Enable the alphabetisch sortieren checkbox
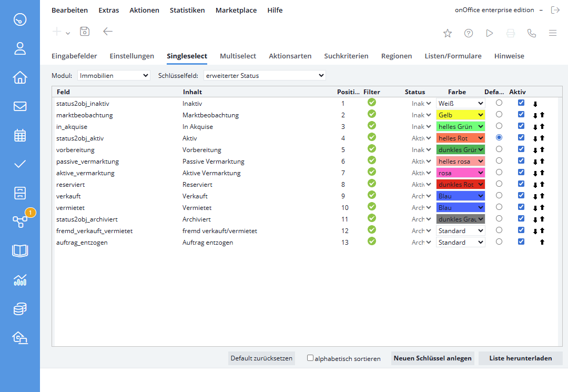Viewport: 568px width, 392px height. click(310, 358)
